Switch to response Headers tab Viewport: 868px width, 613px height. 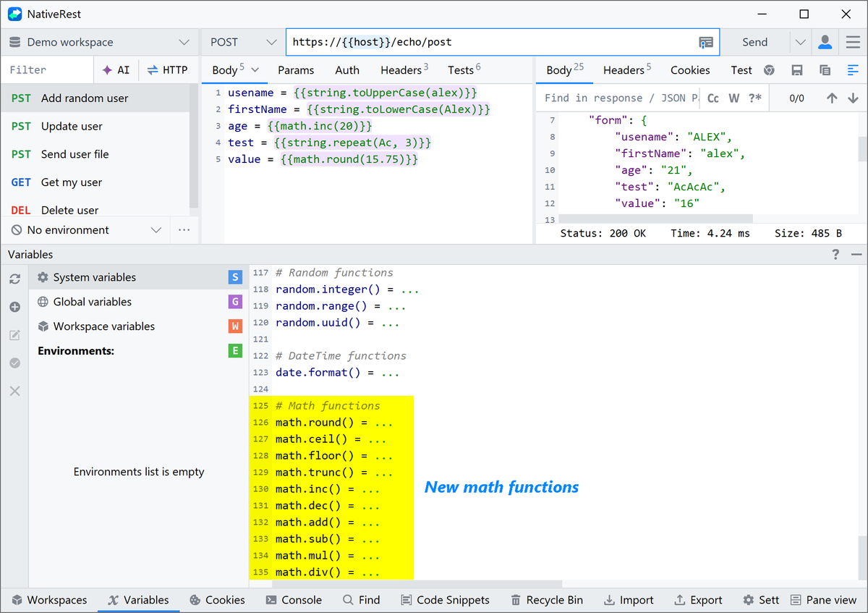[x=627, y=70]
